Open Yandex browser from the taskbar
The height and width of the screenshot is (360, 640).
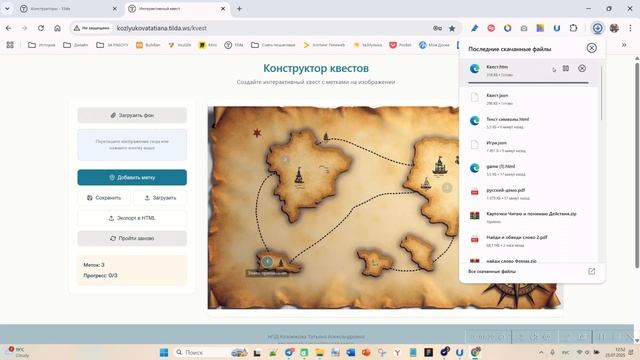pyautogui.click(x=397, y=352)
